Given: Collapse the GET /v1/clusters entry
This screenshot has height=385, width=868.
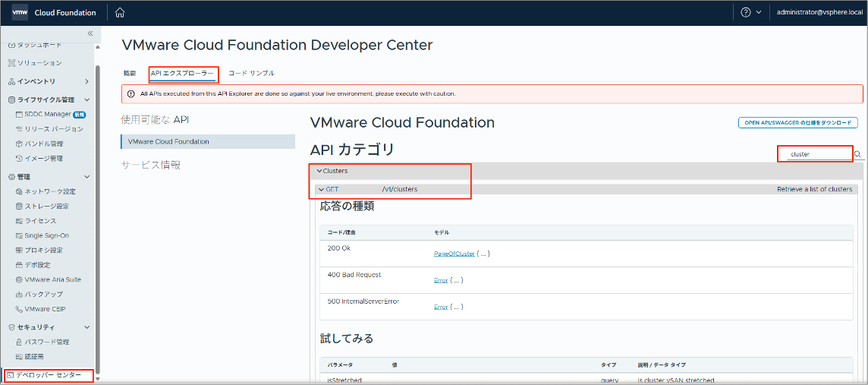Looking at the screenshot, I should [320, 189].
